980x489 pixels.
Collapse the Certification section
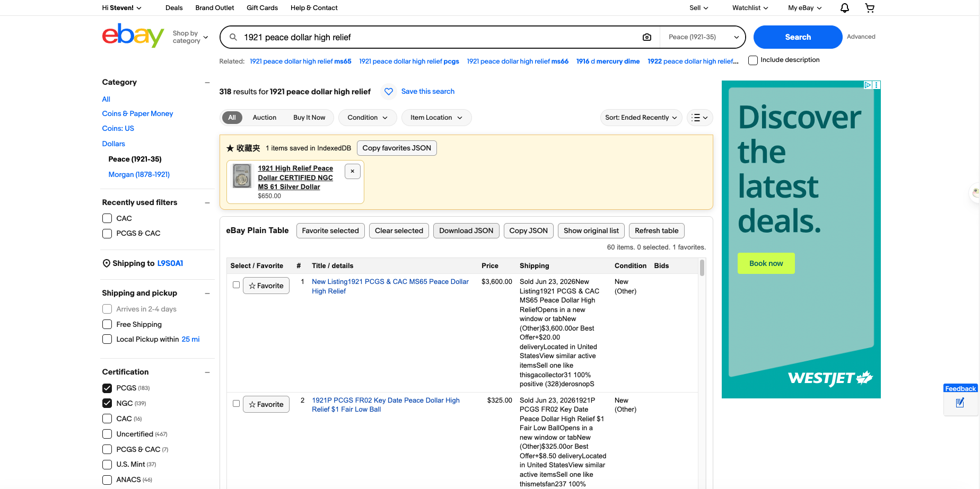click(x=207, y=372)
